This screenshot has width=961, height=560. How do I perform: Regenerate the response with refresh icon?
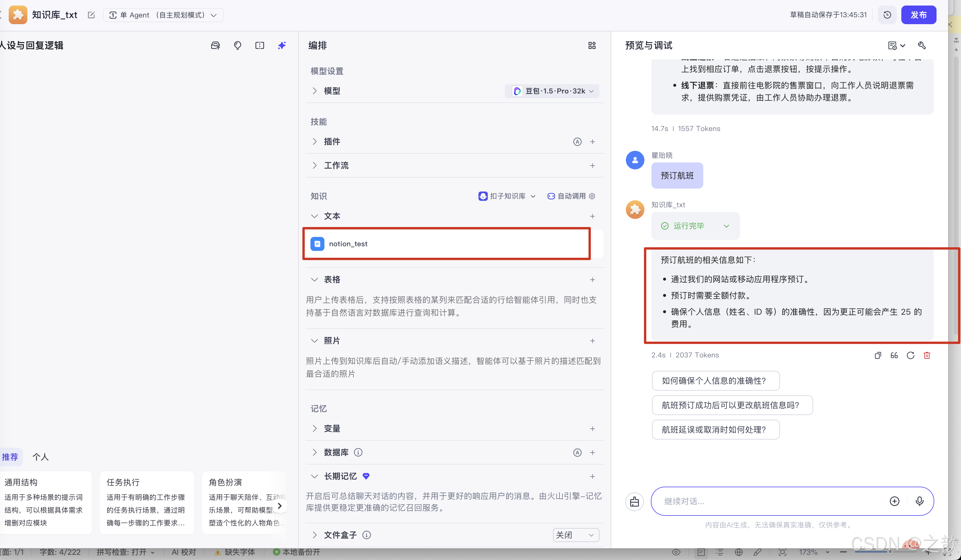pyautogui.click(x=911, y=355)
